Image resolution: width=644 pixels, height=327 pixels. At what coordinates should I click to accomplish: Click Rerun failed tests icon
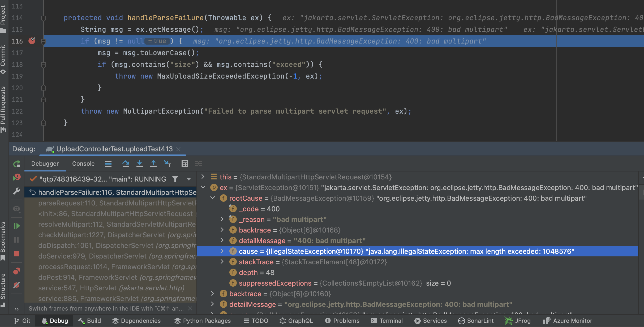[16, 177]
